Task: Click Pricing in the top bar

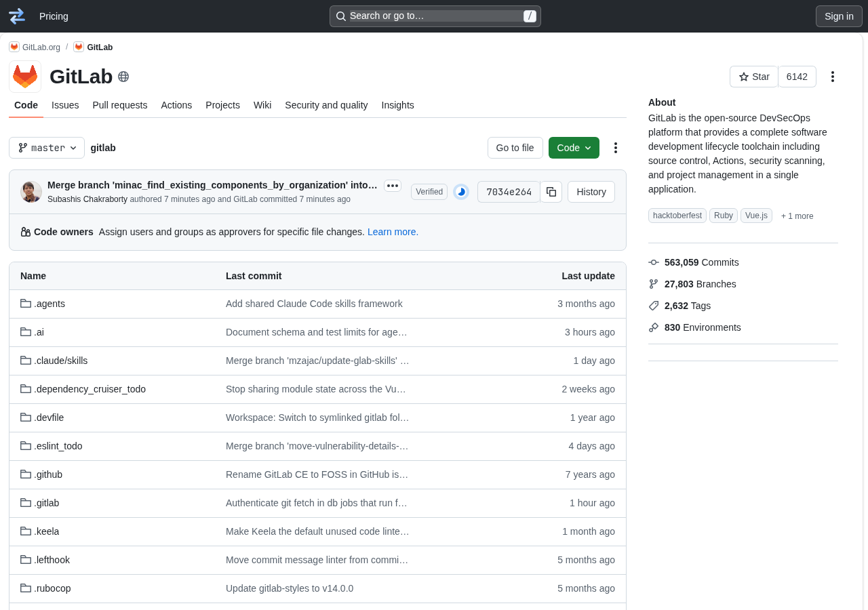Action: click(x=54, y=16)
